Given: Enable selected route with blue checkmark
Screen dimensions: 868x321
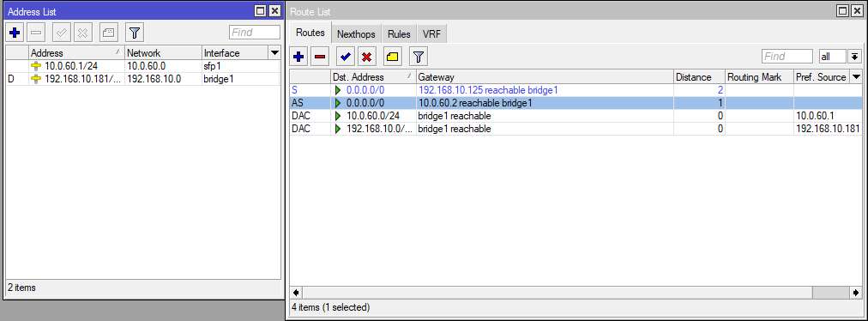Looking at the screenshot, I should pos(346,57).
